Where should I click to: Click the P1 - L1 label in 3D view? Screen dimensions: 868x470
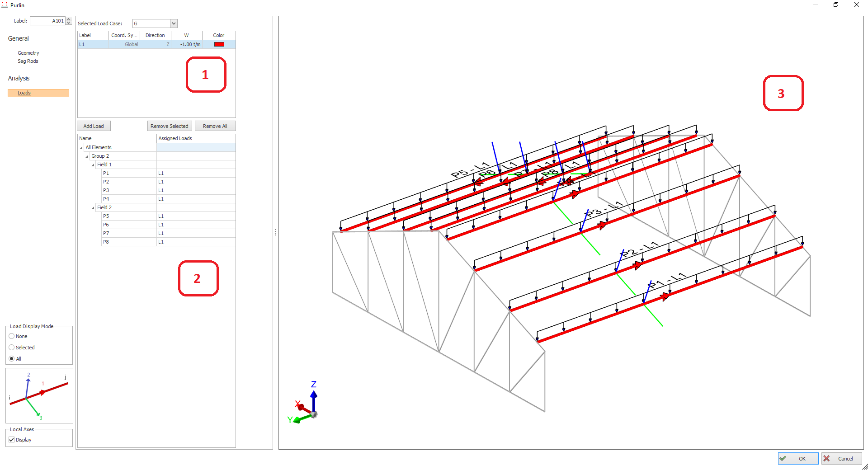668,280
